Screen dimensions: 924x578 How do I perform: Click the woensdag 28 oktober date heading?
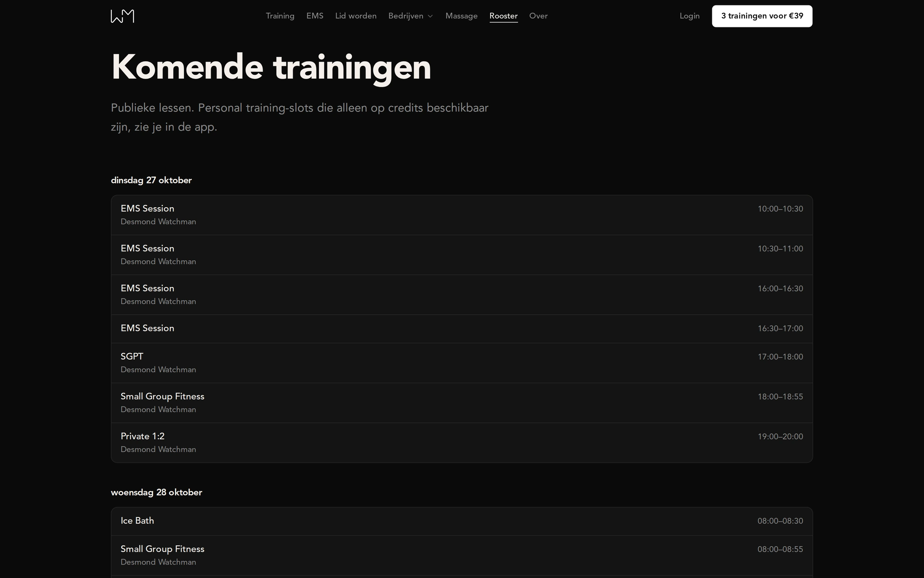(x=156, y=492)
